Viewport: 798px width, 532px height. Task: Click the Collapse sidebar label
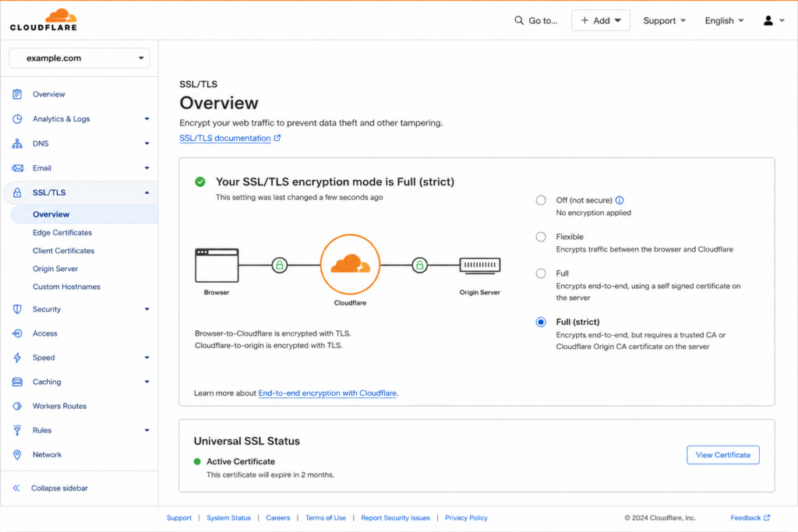pyautogui.click(x=59, y=488)
